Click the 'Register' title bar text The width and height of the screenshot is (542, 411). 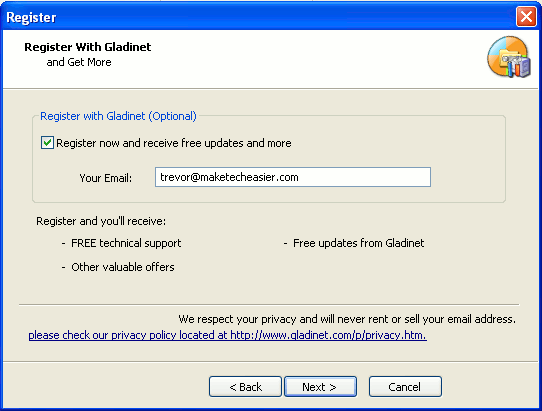click(31, 17)
